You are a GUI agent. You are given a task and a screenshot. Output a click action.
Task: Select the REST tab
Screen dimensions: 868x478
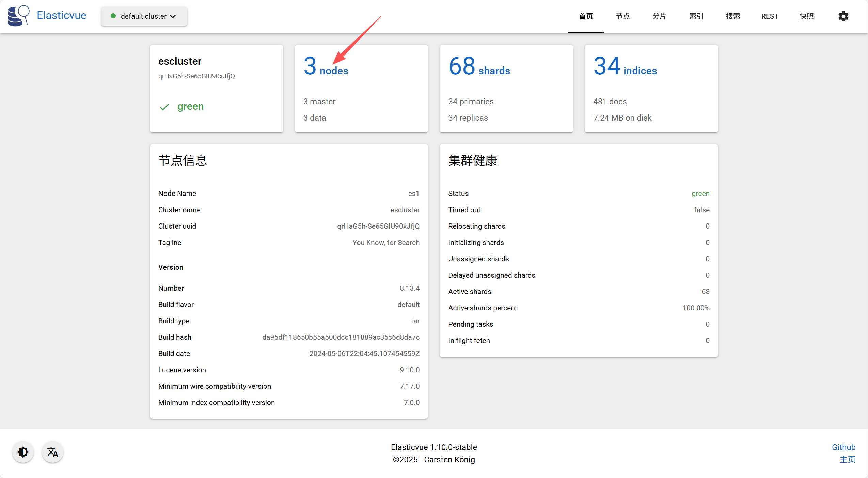770,16
